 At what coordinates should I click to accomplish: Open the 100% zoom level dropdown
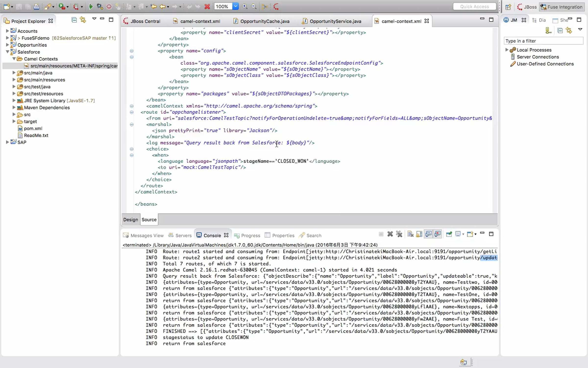coord(235,7)
